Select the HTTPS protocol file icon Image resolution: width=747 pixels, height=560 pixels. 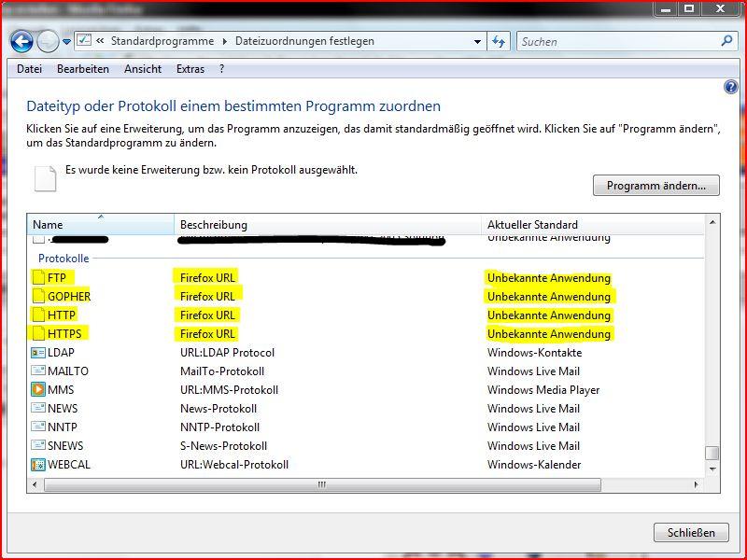click(38, 333)
